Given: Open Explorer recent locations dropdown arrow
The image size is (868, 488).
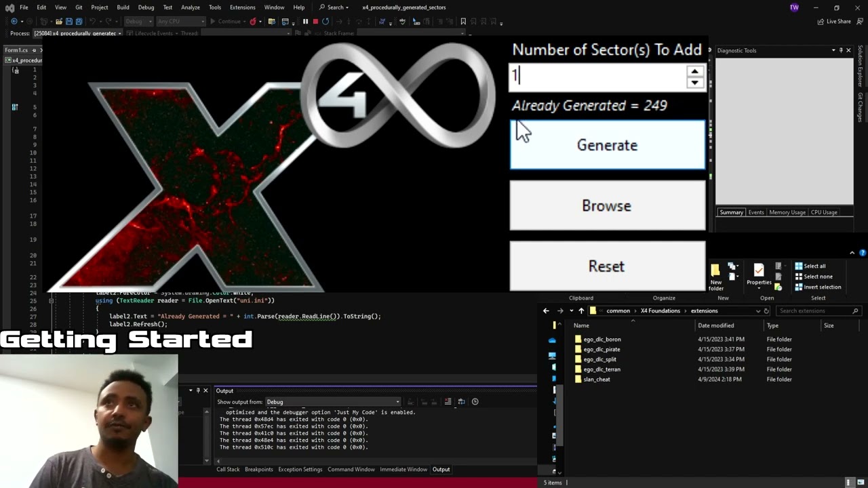Looking at the screenshot, I should tap(571, 311).
